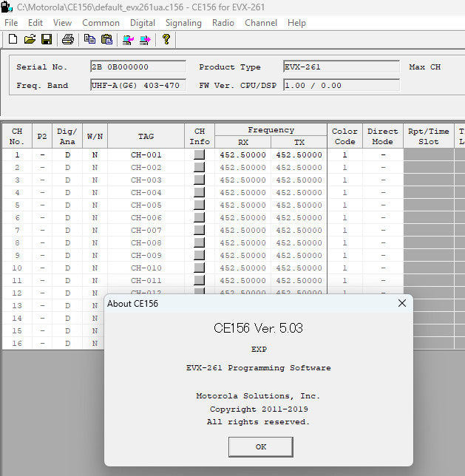Image resolution: width=465 pixels, height=476 pixels.
Task: Click the Serial No. field
Action: point(138,67)
